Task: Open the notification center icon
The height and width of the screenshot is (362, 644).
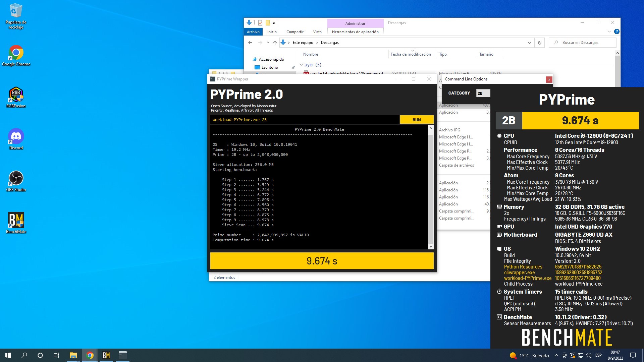Action: [633, 355]
